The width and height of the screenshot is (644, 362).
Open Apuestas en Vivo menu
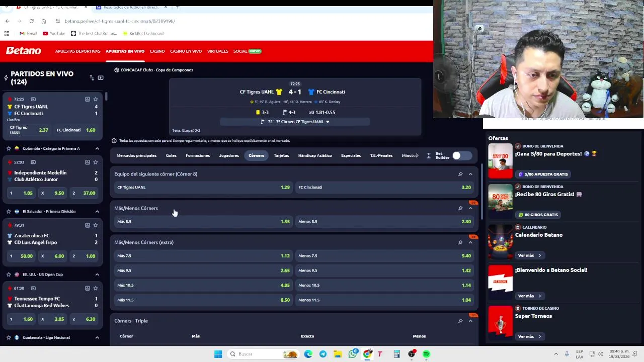coord(125,51)
